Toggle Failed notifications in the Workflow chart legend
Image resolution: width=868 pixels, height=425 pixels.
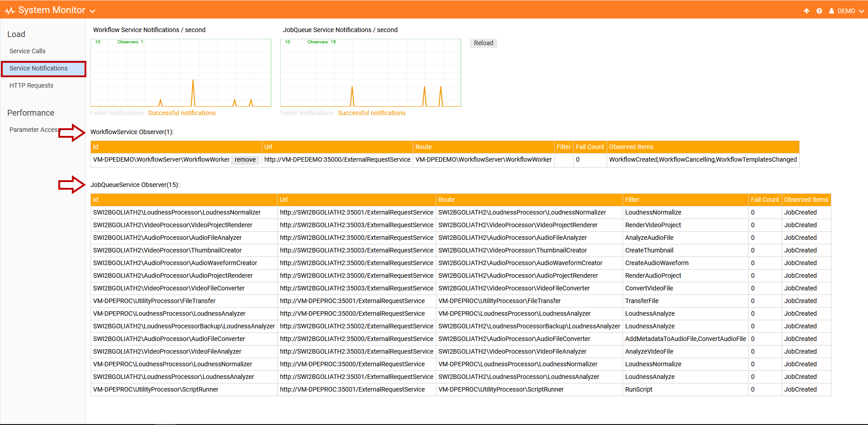click(117, 113)
